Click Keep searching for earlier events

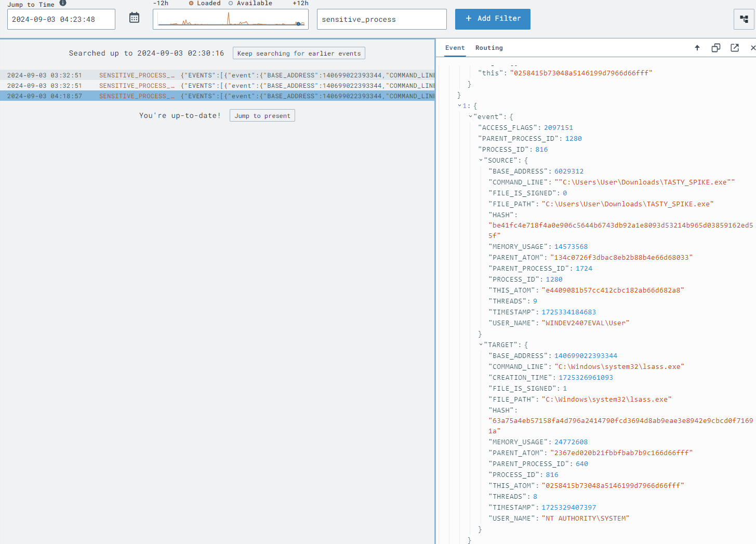[299, 54]
